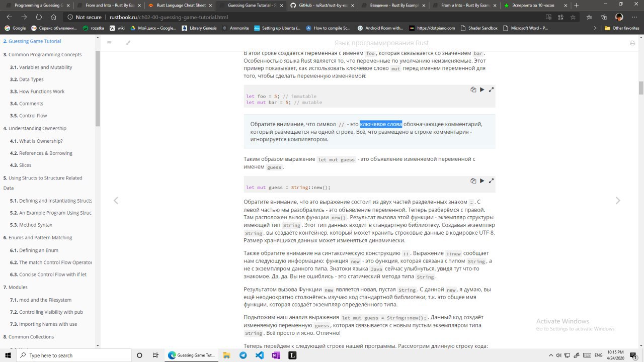Image resolution: width=644 pixels, height=362 pixels.
Task: Copy the 'let mut guess' code block
Action: (473, 180)
